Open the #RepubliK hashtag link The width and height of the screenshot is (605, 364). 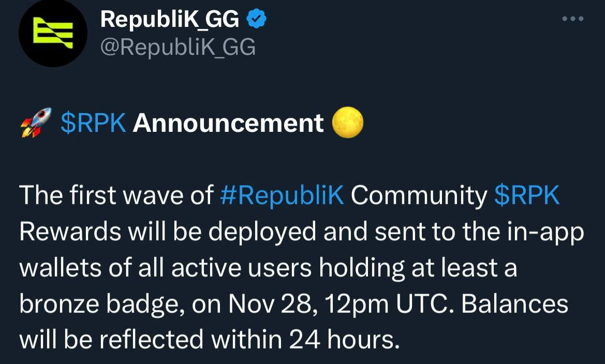(x=282, y=195)
